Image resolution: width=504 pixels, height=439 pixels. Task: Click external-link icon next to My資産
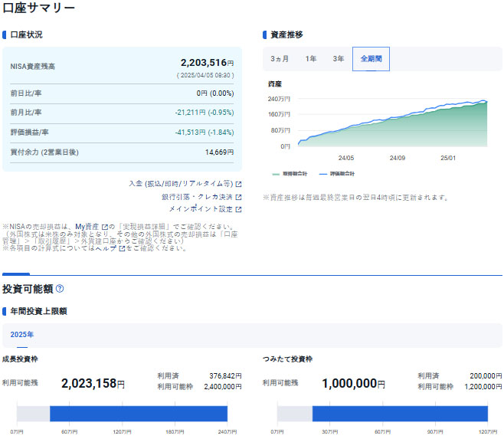point(104,227)
